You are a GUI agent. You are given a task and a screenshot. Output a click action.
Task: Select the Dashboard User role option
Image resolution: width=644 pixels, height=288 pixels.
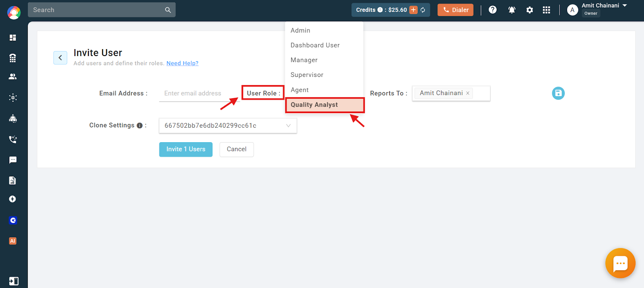coord(324,46)
